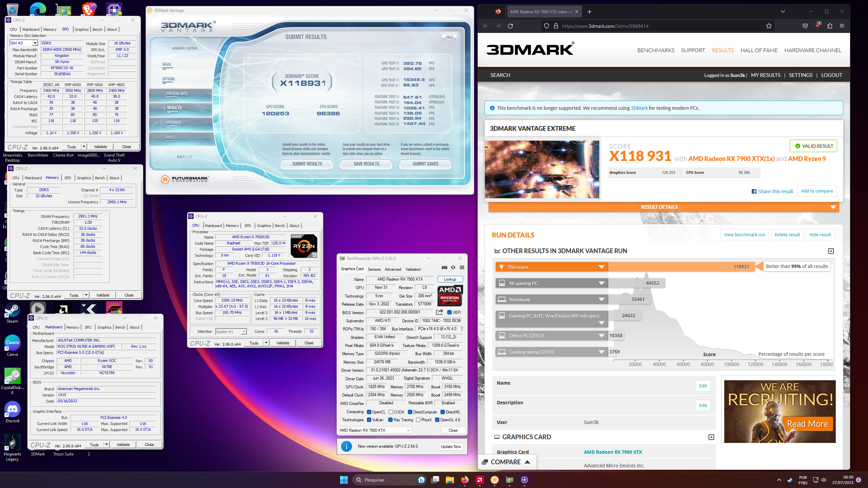Toggle the Ray Tracing checkbox in GPU-Z

(390, 420)
